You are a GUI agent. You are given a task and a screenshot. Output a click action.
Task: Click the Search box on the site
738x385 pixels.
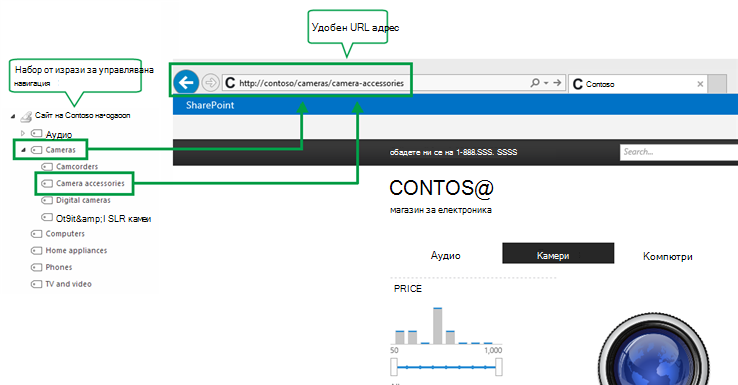point(679,152)
